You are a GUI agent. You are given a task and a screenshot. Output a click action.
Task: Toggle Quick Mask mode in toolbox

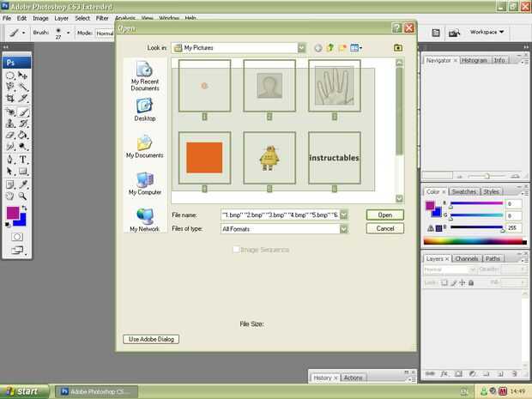pos(17,237)
